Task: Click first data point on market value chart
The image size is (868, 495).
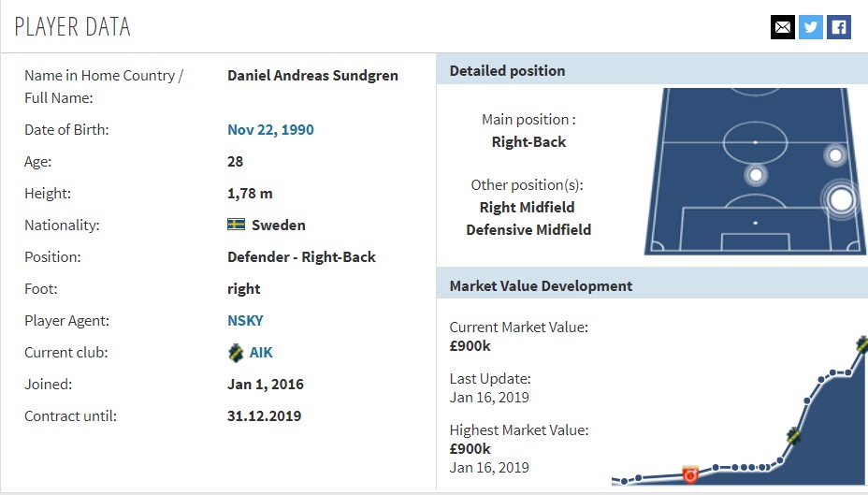Action: 625,481
